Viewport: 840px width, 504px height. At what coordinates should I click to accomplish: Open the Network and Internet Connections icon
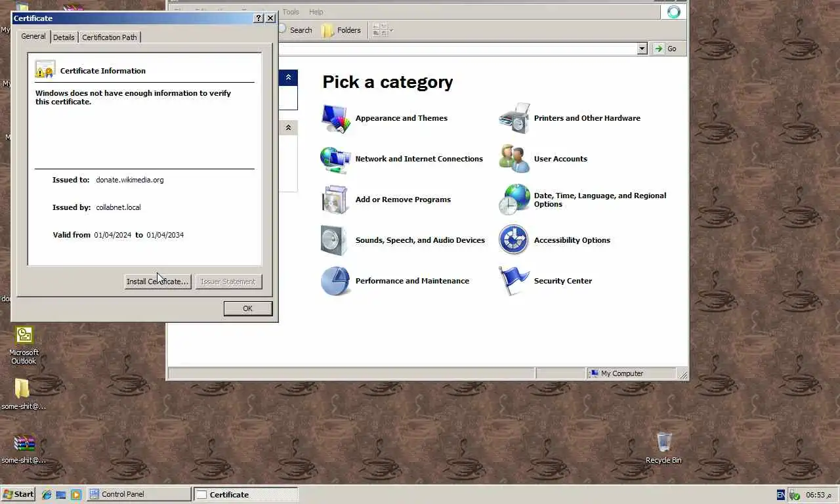tap(335, 159)
